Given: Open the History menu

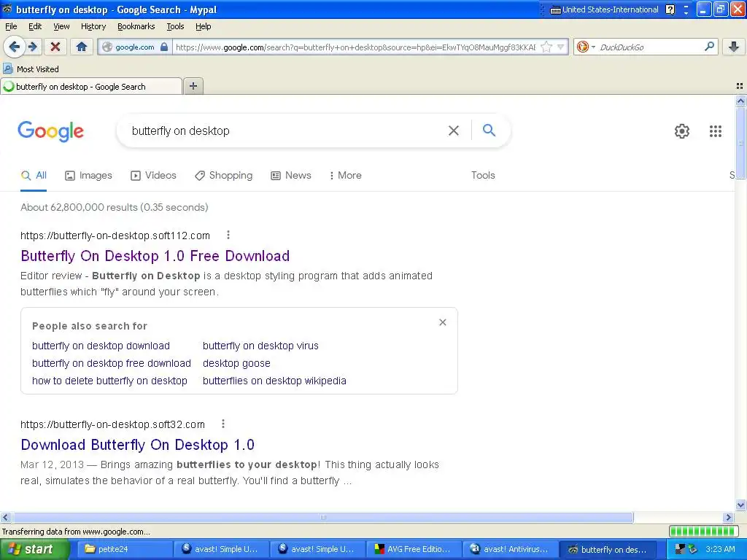Looking at the screenshot, I should pos(93,26).
